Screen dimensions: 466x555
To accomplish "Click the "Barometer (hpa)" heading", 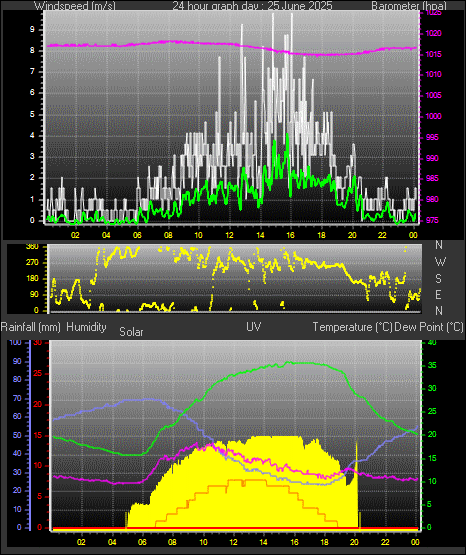I will click(x=409, y=6).
